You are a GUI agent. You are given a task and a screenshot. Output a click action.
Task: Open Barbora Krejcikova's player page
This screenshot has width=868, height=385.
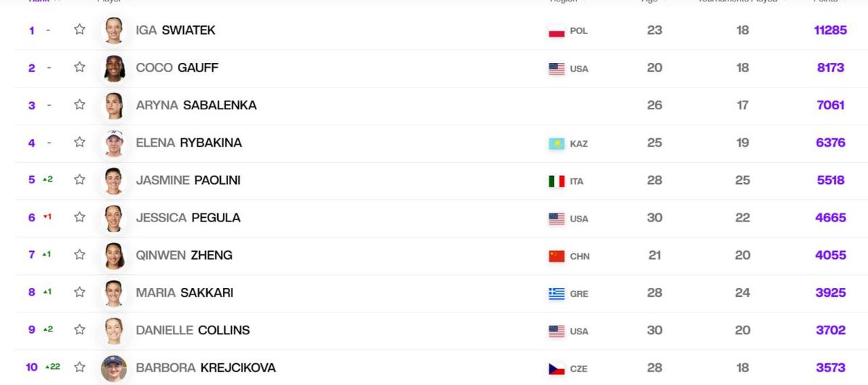click(x=206, y=368)
